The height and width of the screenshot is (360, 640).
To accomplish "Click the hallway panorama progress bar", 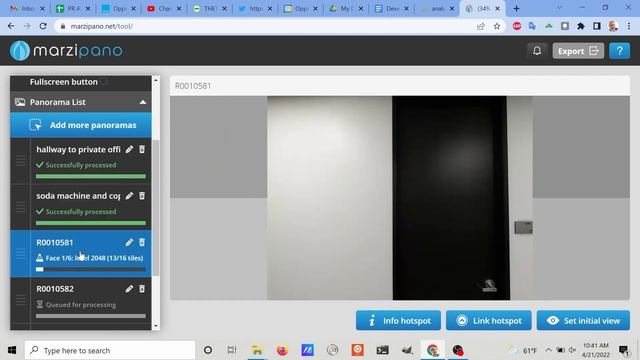I will click(91, 176).
